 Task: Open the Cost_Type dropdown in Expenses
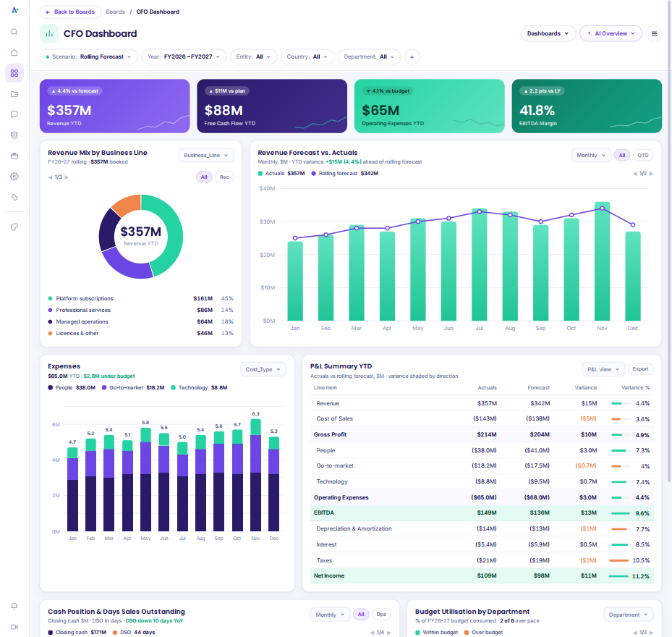point(263,369)
